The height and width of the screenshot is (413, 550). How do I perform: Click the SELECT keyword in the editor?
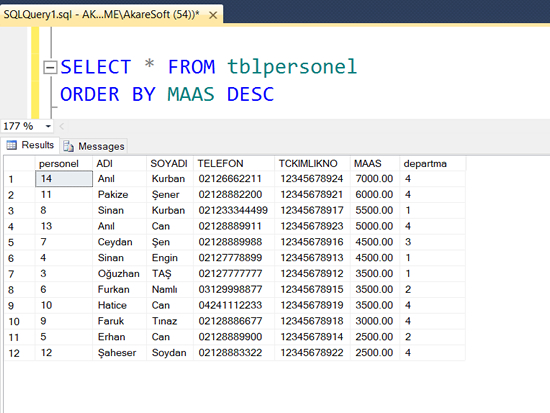96,67
